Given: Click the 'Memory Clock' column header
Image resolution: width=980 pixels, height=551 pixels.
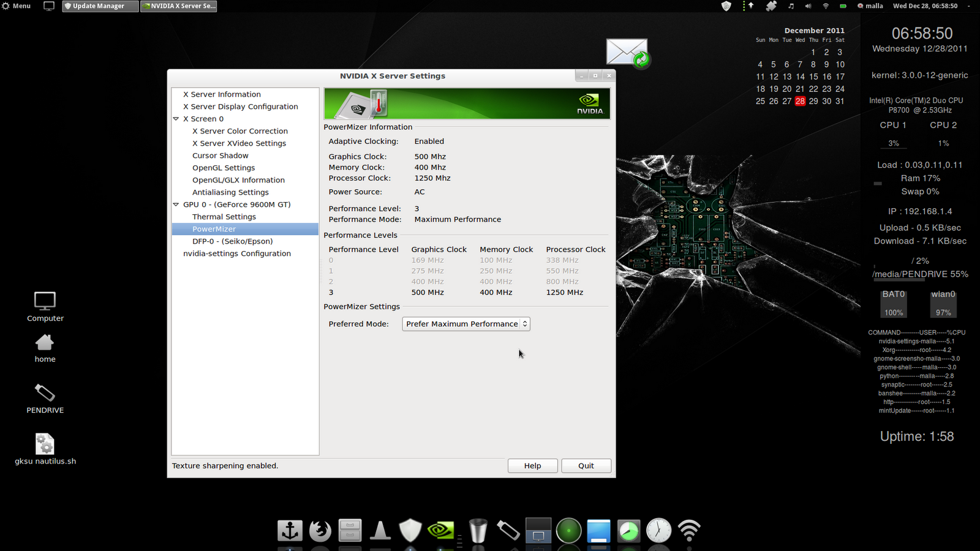Looking at the screenshot, I should [506, 250].
